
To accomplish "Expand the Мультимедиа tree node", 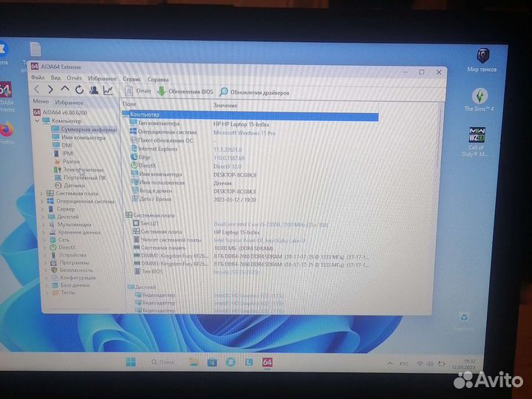I will pos(44,225).
